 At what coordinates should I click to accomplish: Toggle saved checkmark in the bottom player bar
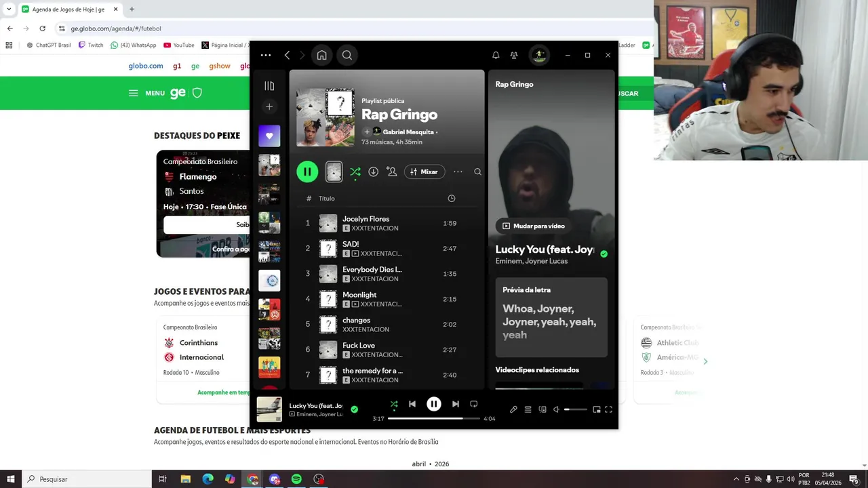(354, 409)
